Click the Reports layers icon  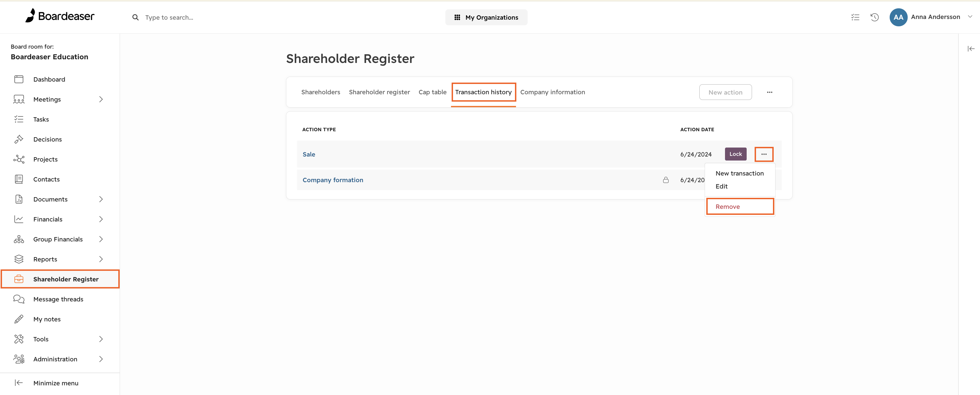pos(19,259)
